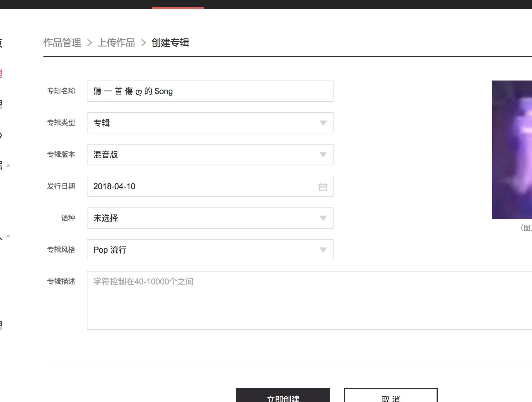
Task: Expand the 语种 dropdown showing 未选择
Action: pos(210,218)
